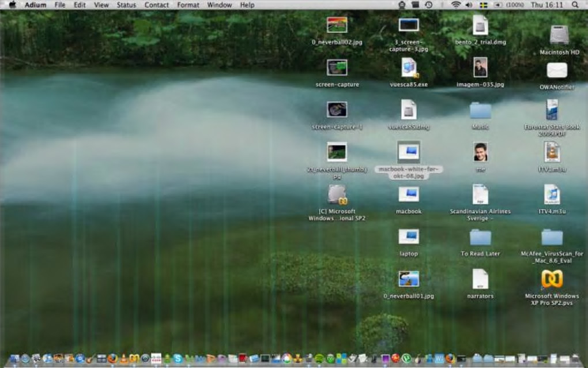Image resolution: width=588 pixels, height=368 pixels.
Task: Open the Swedish flag input menu
Action: [484, 5]
